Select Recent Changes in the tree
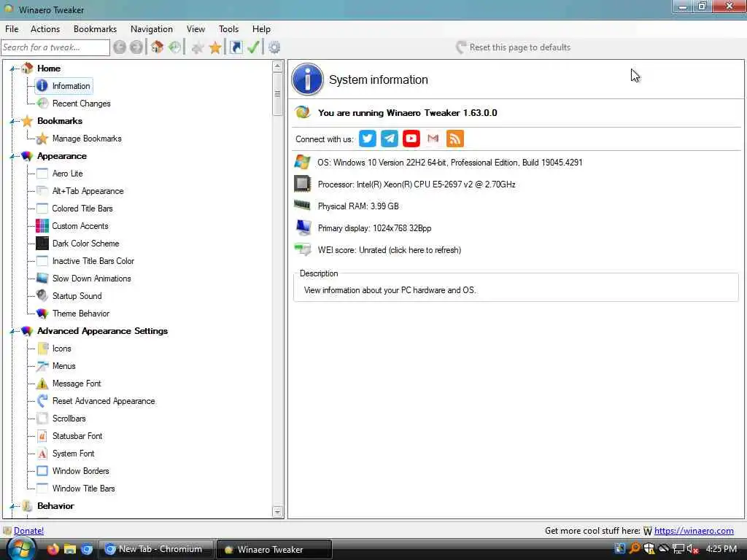 (x=82, y=104)
